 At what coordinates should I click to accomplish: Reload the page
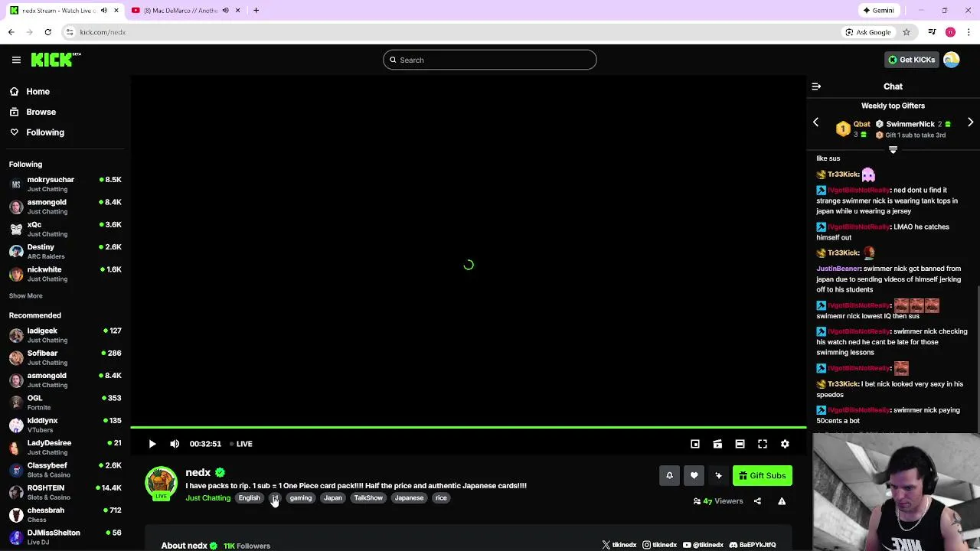click(x=47, y=32)
